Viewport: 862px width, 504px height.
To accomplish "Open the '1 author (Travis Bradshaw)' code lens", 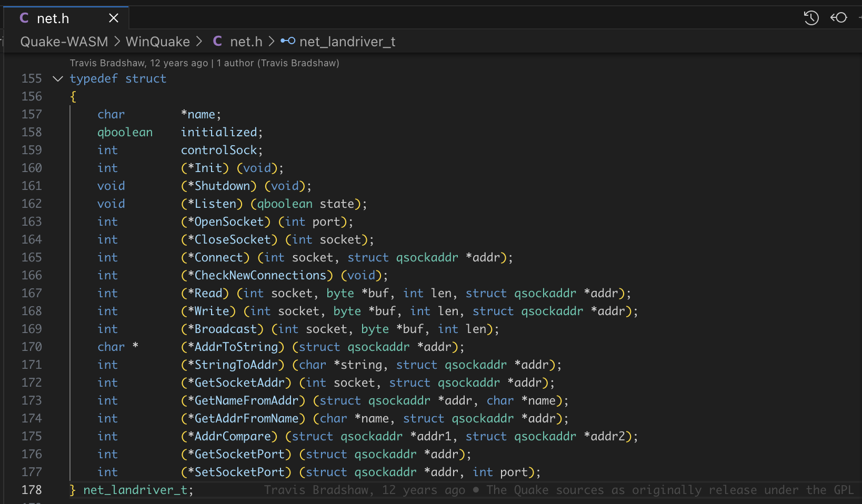I will click(278, 63).
